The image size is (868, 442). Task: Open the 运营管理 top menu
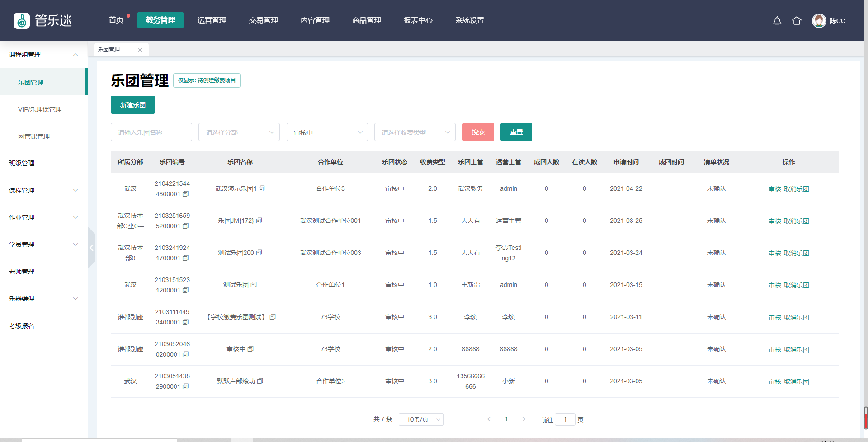(212, 20)
